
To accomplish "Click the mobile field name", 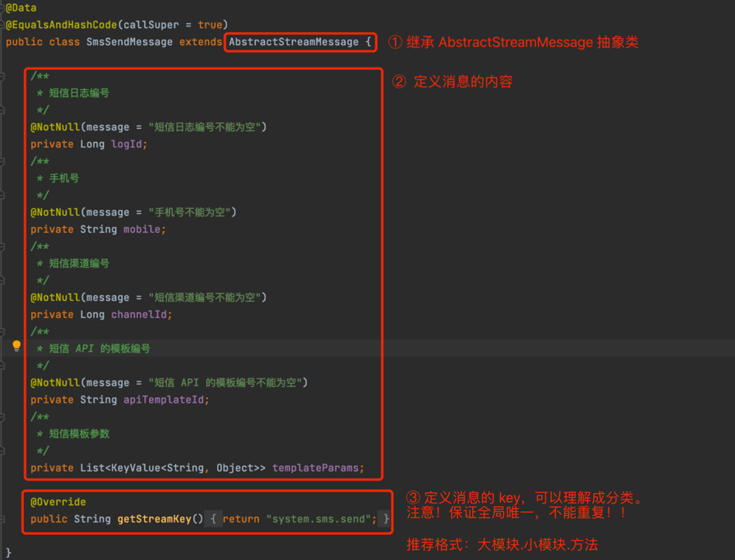I will (x=142, y=230).
